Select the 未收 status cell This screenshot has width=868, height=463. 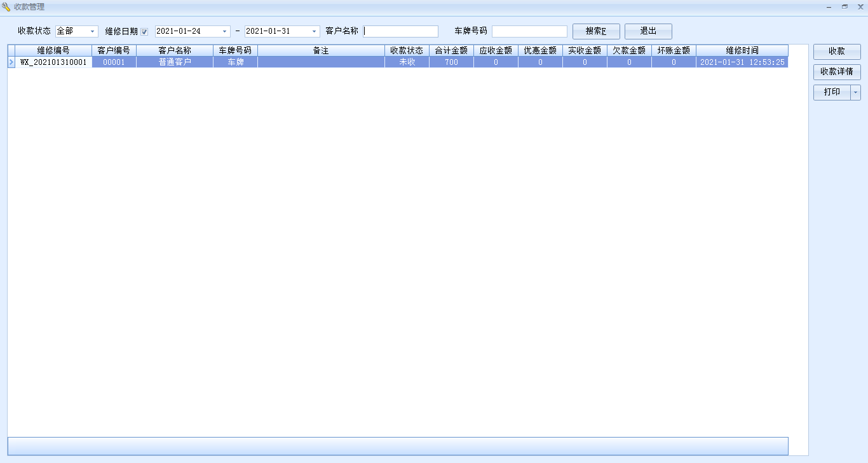407,62
